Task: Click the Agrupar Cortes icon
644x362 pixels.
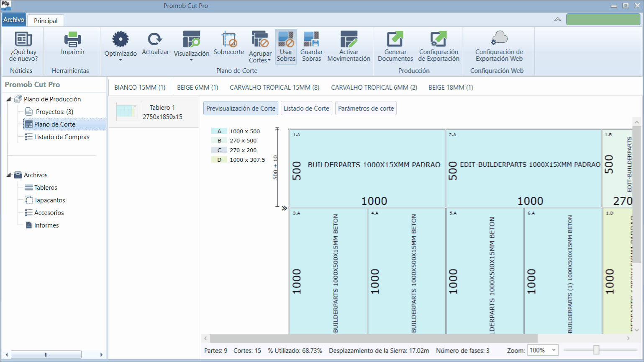Action: pyautogui.click(x=260, y=39)
